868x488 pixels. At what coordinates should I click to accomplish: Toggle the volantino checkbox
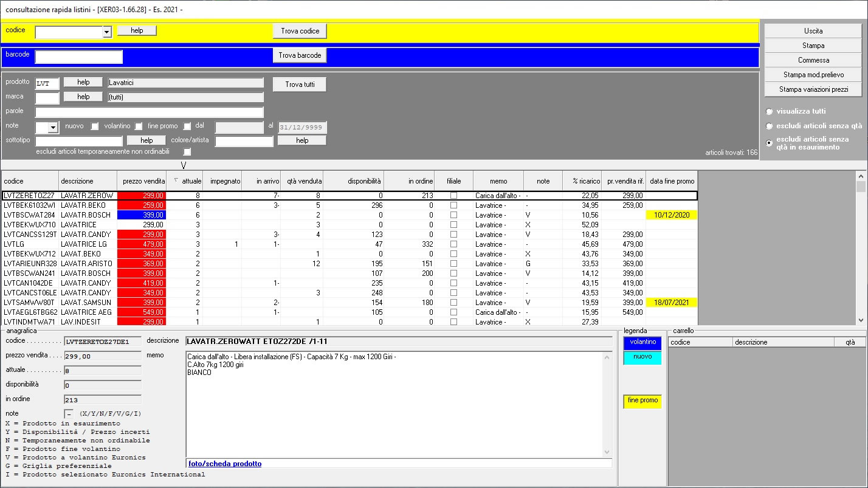pyautogui.click(x=139, y=126)
